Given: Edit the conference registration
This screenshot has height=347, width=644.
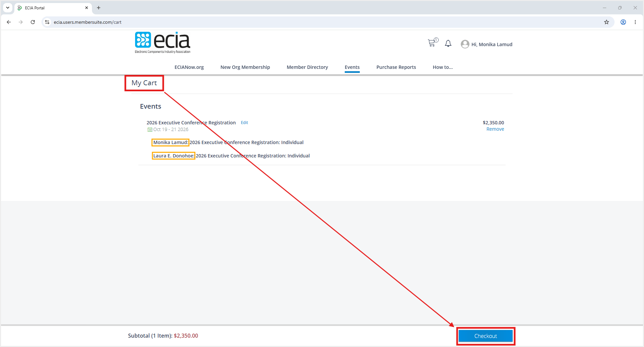Looking at the screenshot, I should (x=244, y=123).
